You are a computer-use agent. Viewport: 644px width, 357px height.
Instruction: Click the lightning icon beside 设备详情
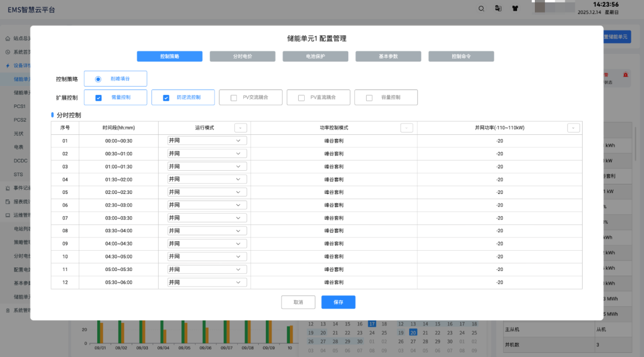pos(8,66)
